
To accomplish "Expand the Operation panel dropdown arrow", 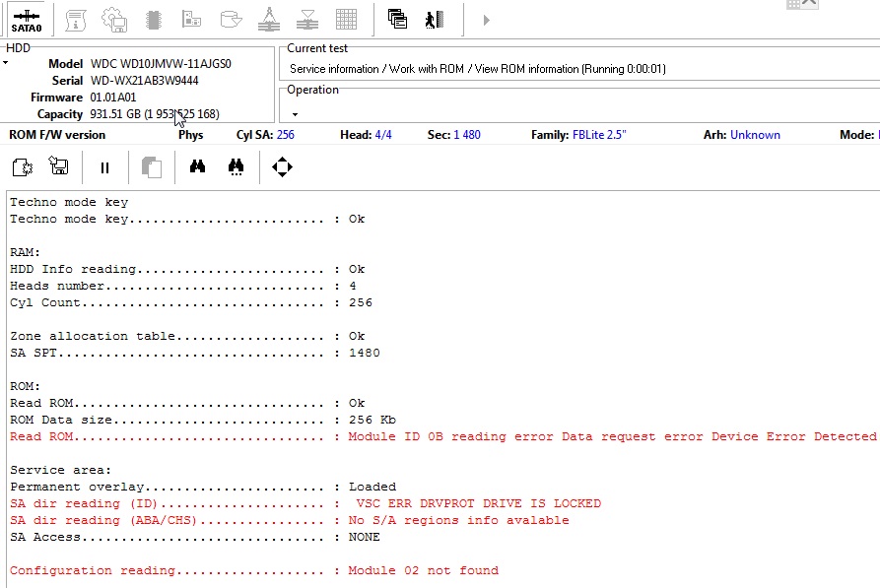I will 296,114.
